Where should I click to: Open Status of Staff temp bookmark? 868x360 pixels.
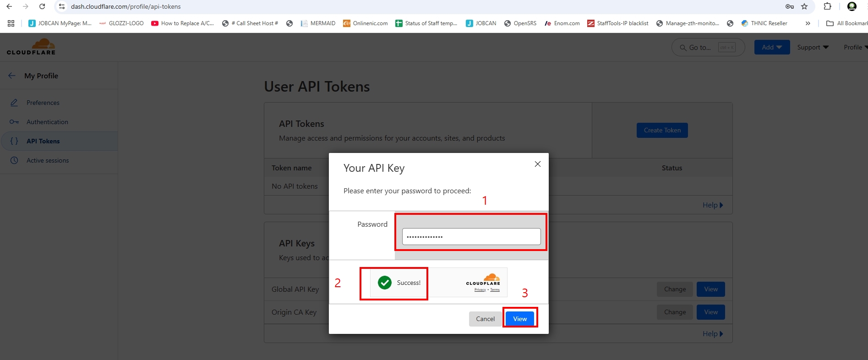[426, 23]
